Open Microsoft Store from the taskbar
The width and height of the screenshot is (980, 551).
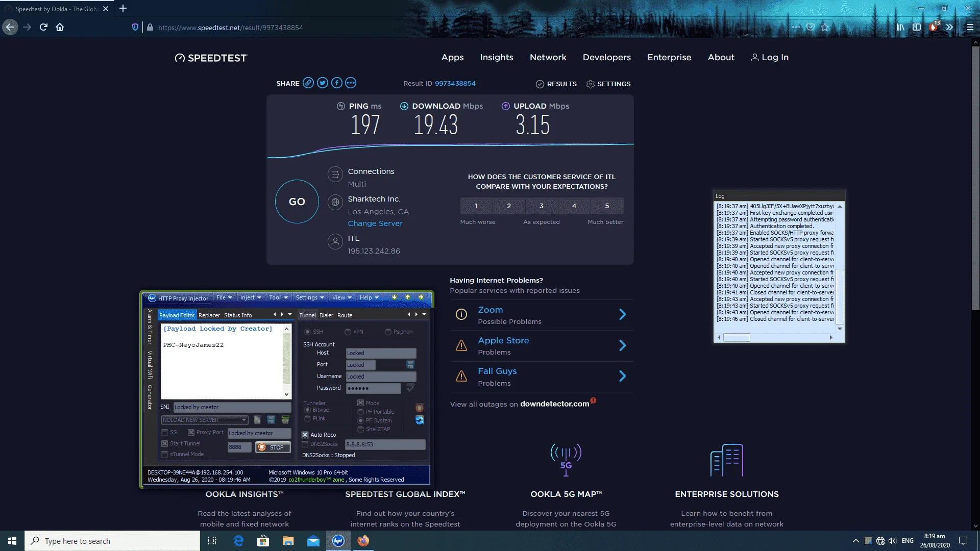coord(263,541)
